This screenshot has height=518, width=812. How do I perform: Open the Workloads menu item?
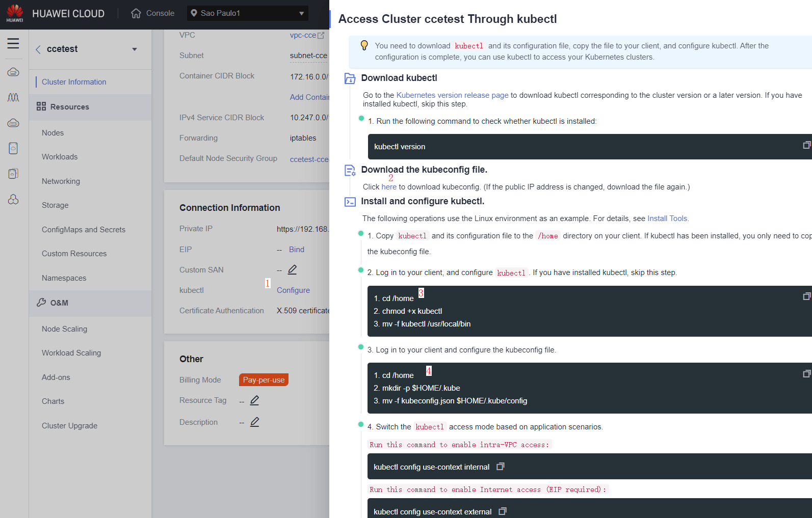click(x=60, y=157)
